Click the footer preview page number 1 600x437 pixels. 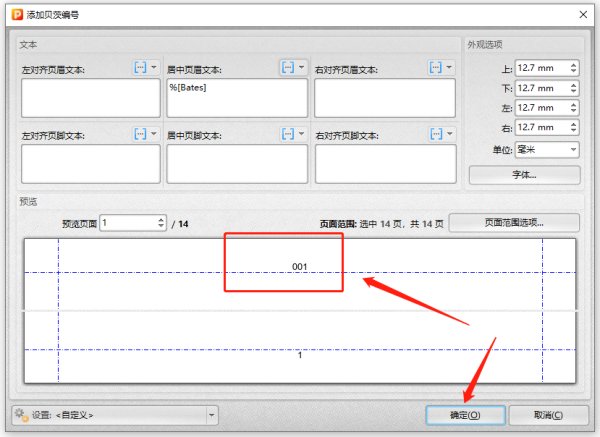point(300,355)
